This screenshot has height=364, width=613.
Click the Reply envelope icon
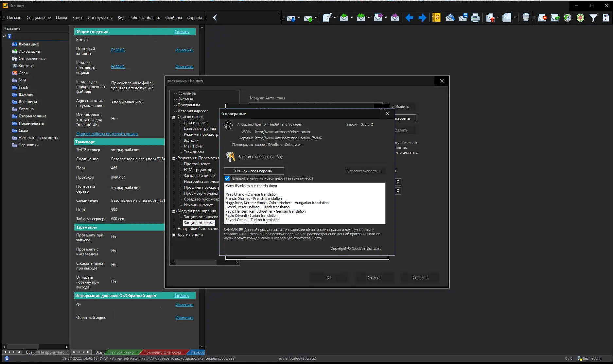pyautogui.click(x=344, y=18)
